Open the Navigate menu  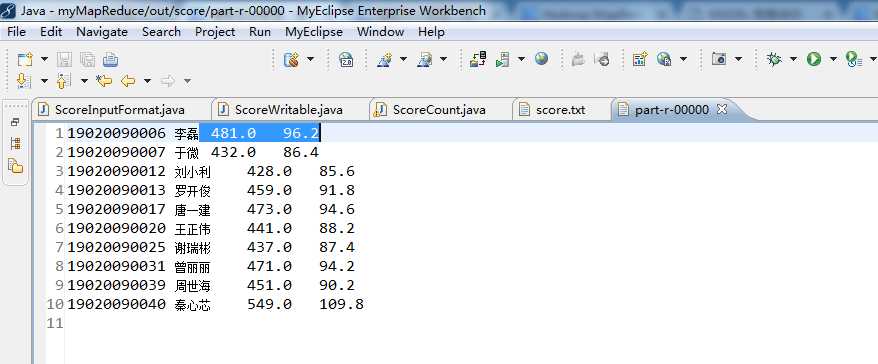[x=102, y=32]
